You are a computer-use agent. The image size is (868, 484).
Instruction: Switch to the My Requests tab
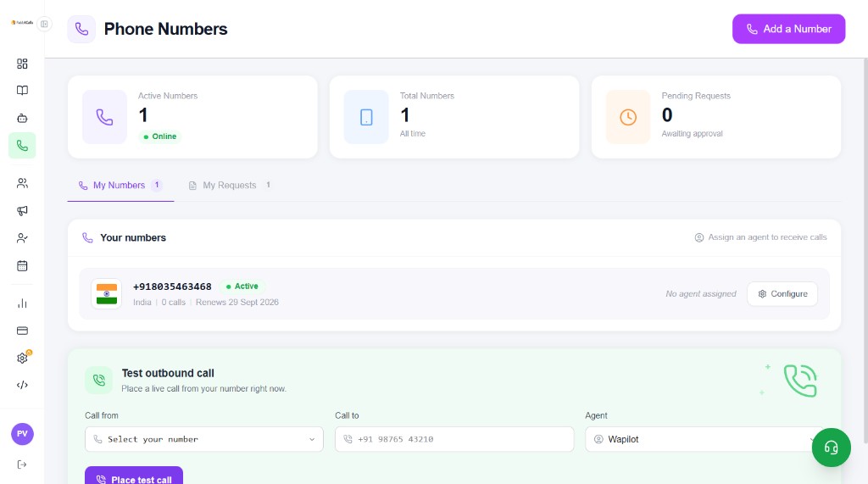pos(229,185)
